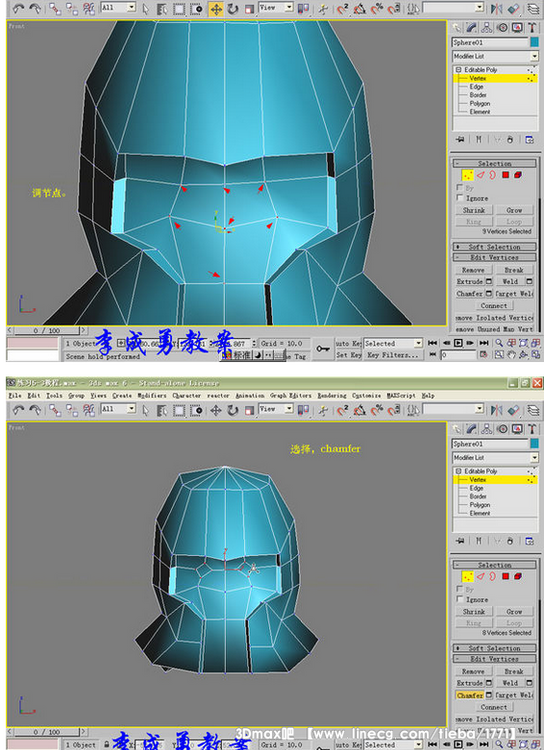Click the Zoom magnifier viewport control in upper screenshot
Screen dimensions: 544x750
pos(499,343)
